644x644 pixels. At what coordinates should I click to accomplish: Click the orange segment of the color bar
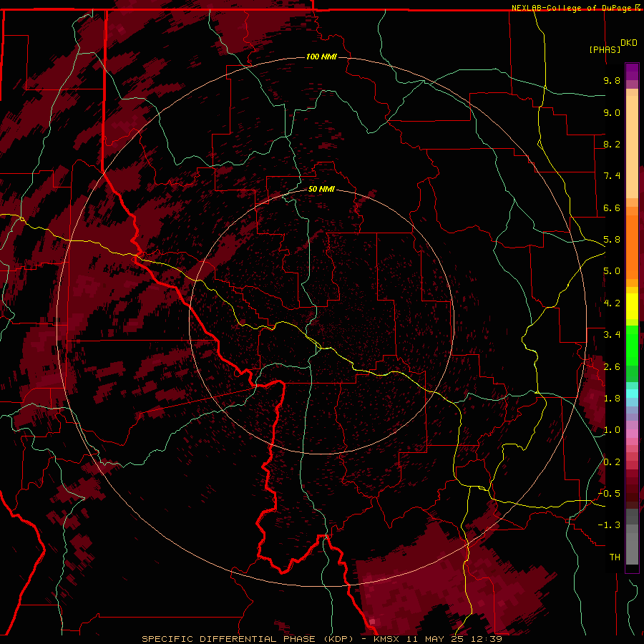(632, 246)
